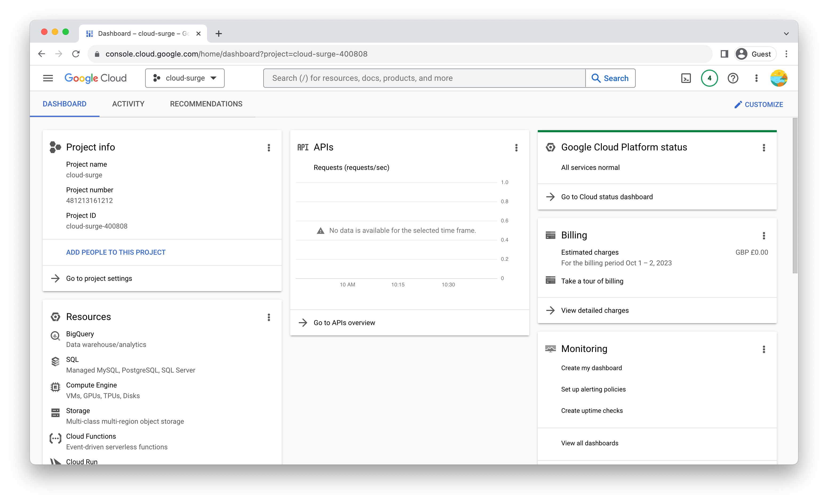828x504 pixels.
Task: Click project ID cloud-surge-400808
Action: [x=97, y=226]
